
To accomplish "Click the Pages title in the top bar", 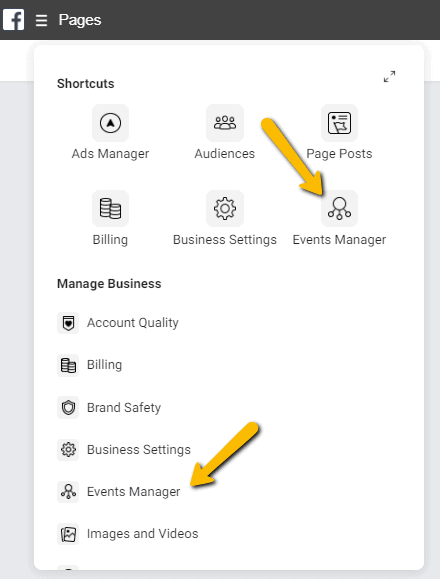I will click(x=80, y=20).
